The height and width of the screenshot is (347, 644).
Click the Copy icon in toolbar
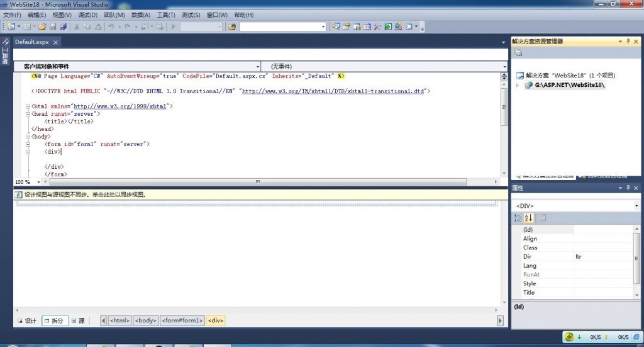point(87,26)
